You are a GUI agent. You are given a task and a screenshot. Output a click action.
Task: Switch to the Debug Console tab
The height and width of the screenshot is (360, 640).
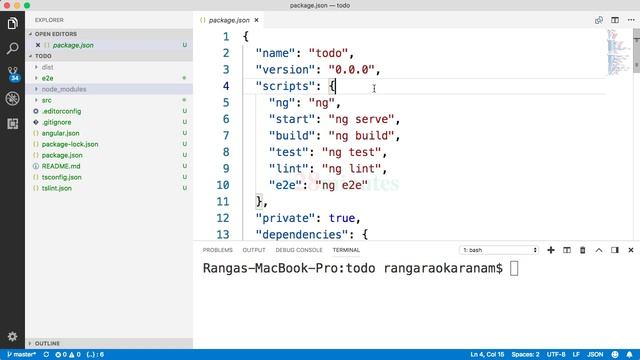click(299, 250)
